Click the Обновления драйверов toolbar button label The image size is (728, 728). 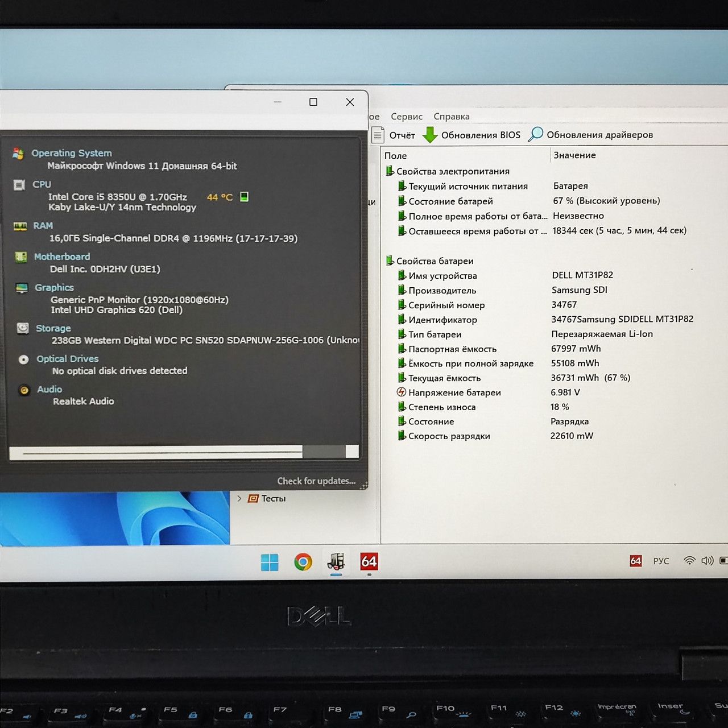tap(599, 135)
